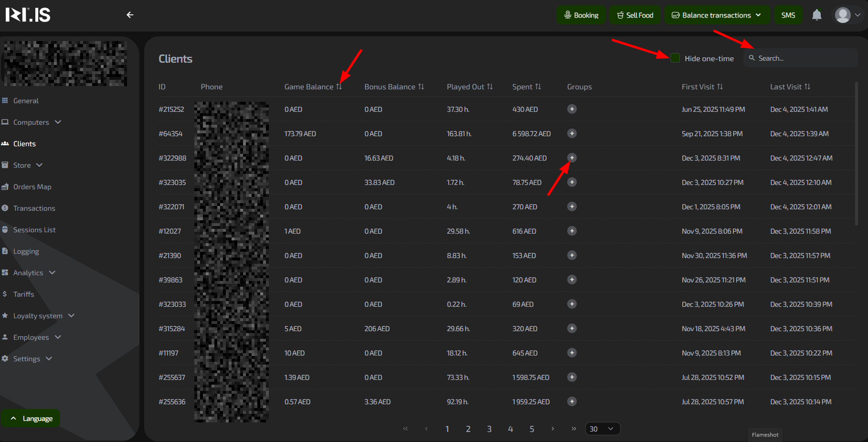Click the Booking button

pyautogui.click(x=581, y=15)
